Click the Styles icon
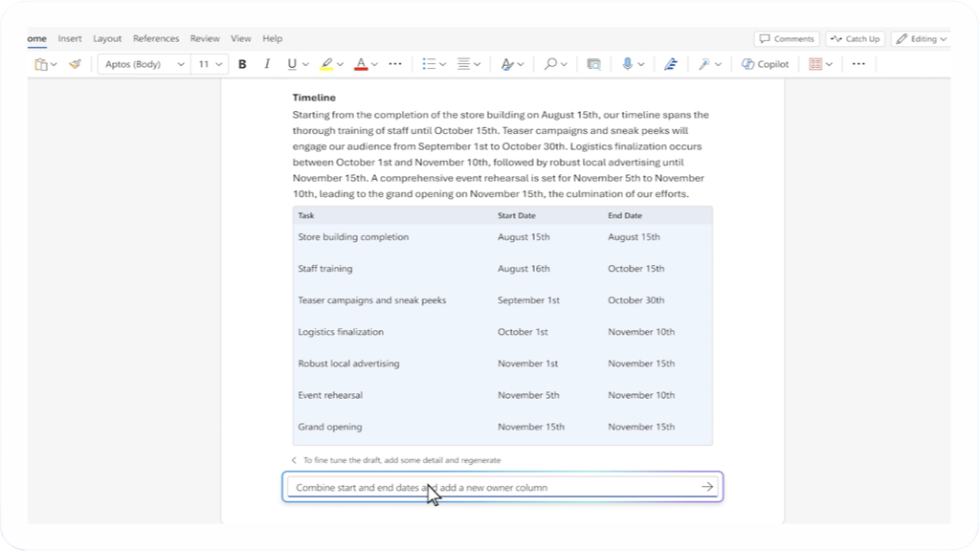 pos(507,64)
